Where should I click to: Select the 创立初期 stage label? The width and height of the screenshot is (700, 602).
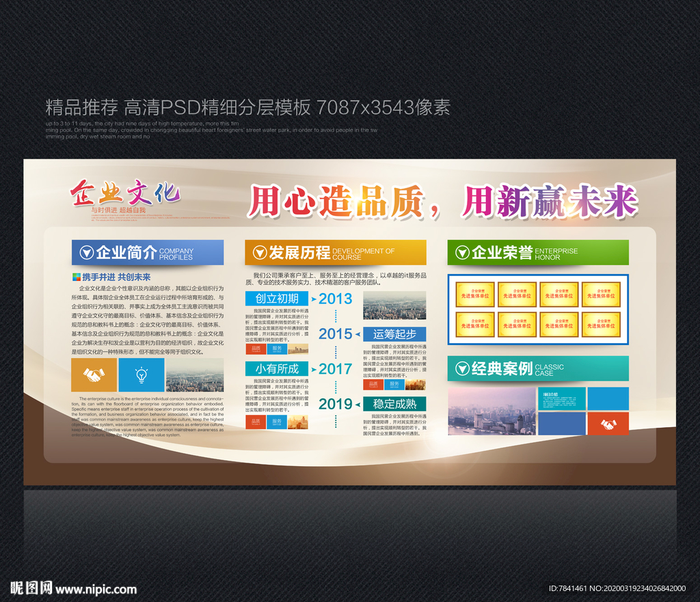[x=277, y=299]
